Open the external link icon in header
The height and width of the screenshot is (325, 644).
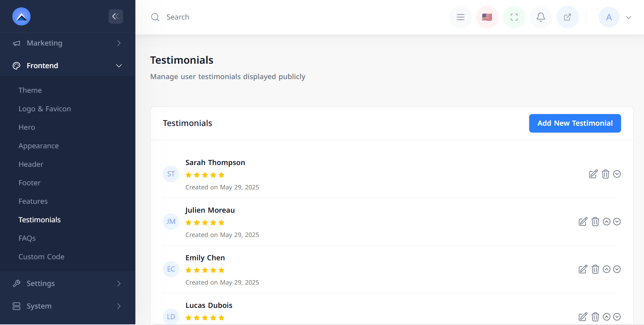[568, 17]
